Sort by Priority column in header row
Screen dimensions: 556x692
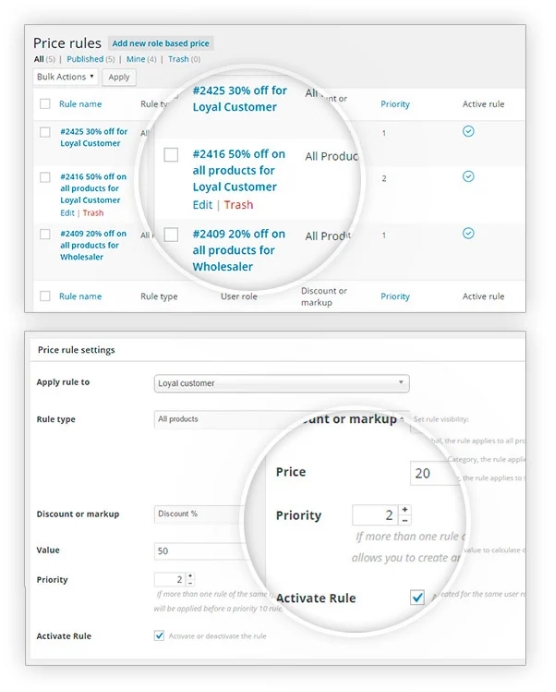pos(395,104)
